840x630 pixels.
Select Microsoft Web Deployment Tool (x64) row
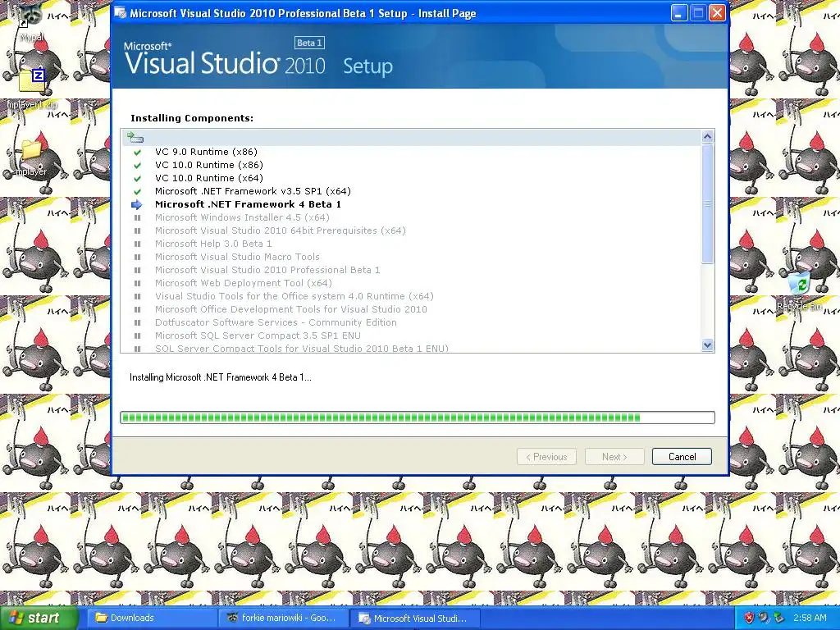243,283
